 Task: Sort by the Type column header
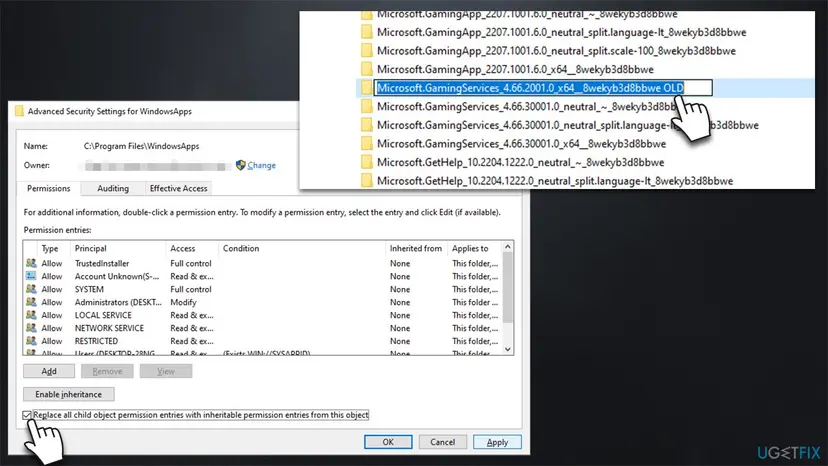pos(50,248)
